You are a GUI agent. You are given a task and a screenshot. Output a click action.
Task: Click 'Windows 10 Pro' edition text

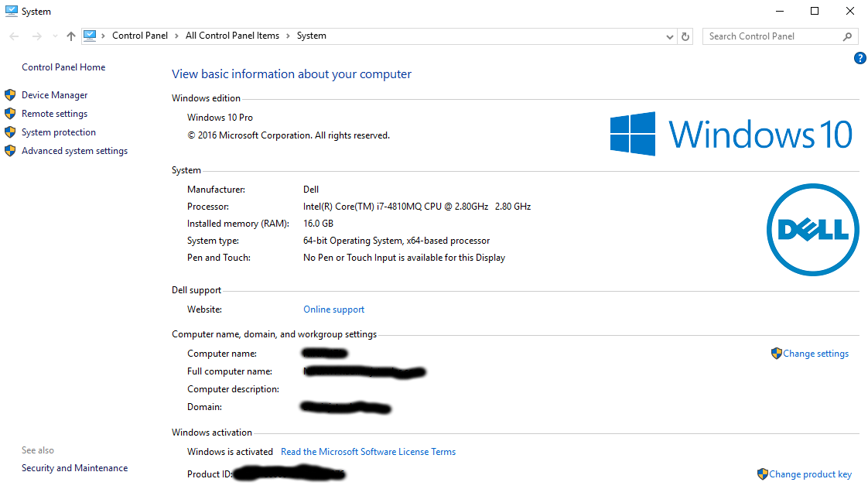point(220,118)
